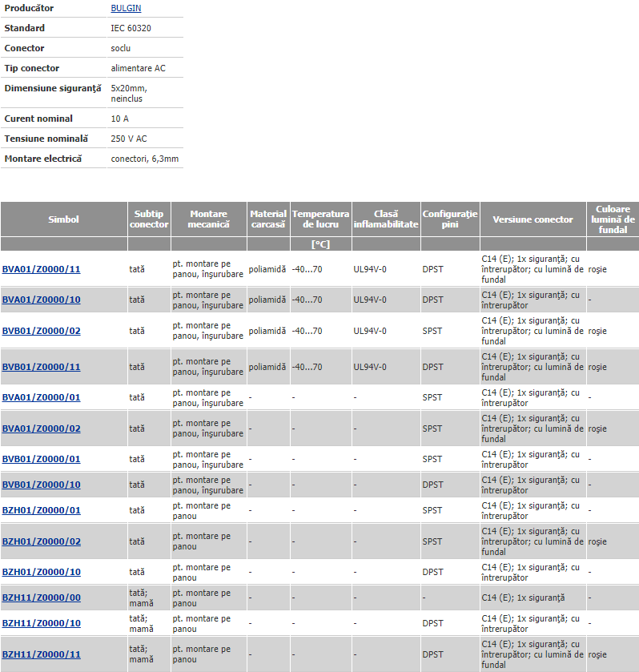Screen dimensions: 639x672
Task: Open product BVA01/Z0000/01
Action: pos(41,397)
